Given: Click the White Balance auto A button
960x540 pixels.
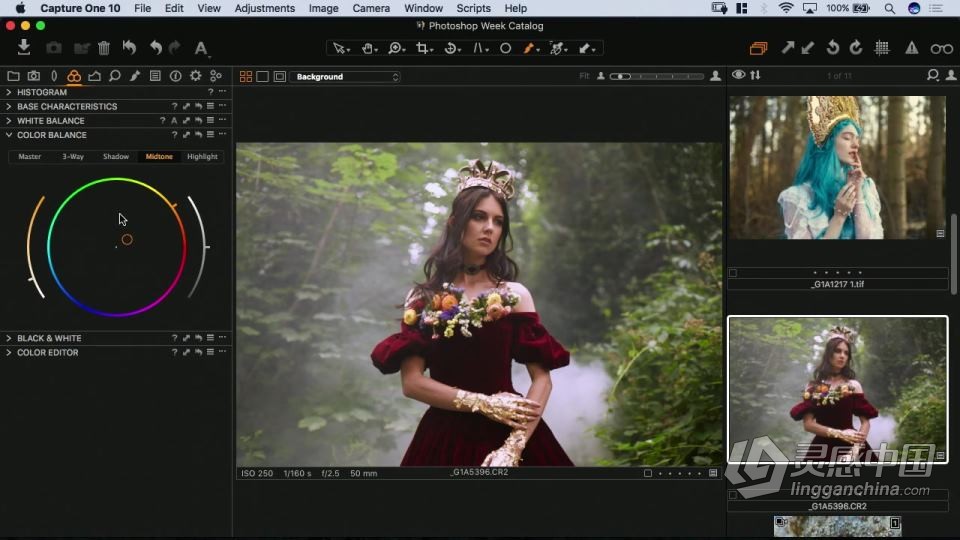Looking at the screenshot, I should (174, 121).
